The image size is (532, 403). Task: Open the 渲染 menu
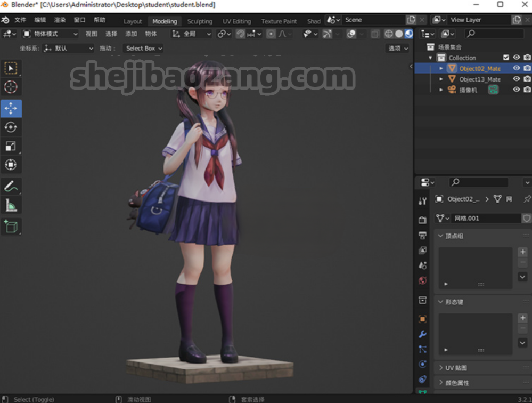click(x=60, y=20)
